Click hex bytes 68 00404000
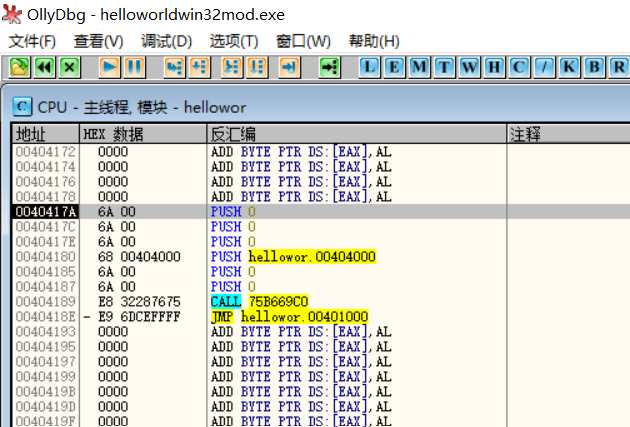Screen dimensions: 630x427 coord(139,257)
